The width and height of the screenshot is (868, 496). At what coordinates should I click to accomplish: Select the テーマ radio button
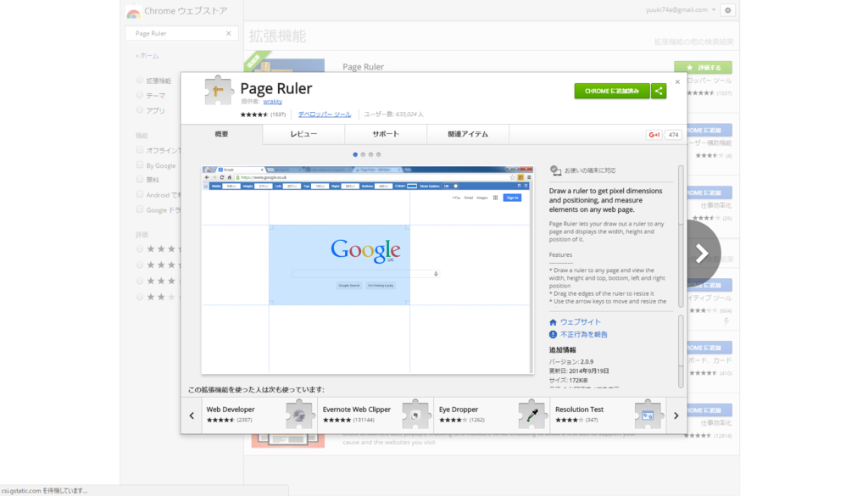click(x=140, y=95)
